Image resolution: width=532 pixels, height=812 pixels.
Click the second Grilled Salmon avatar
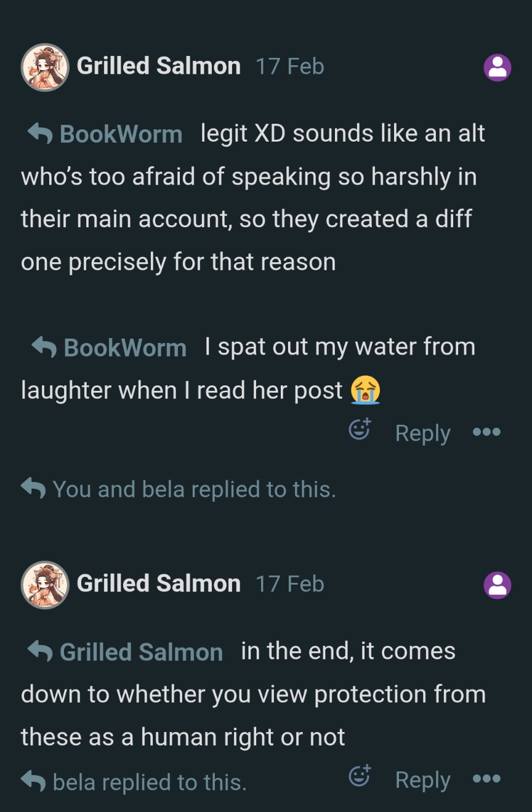point(45,585)
